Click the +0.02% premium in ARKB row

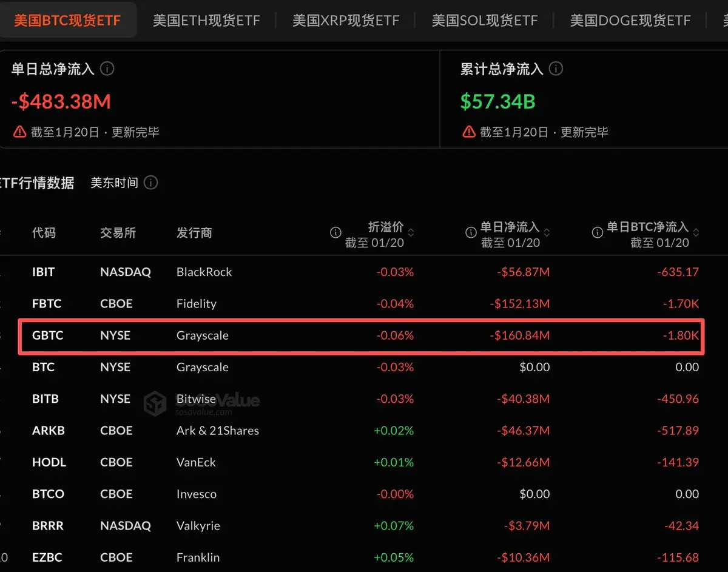(394, 430)
